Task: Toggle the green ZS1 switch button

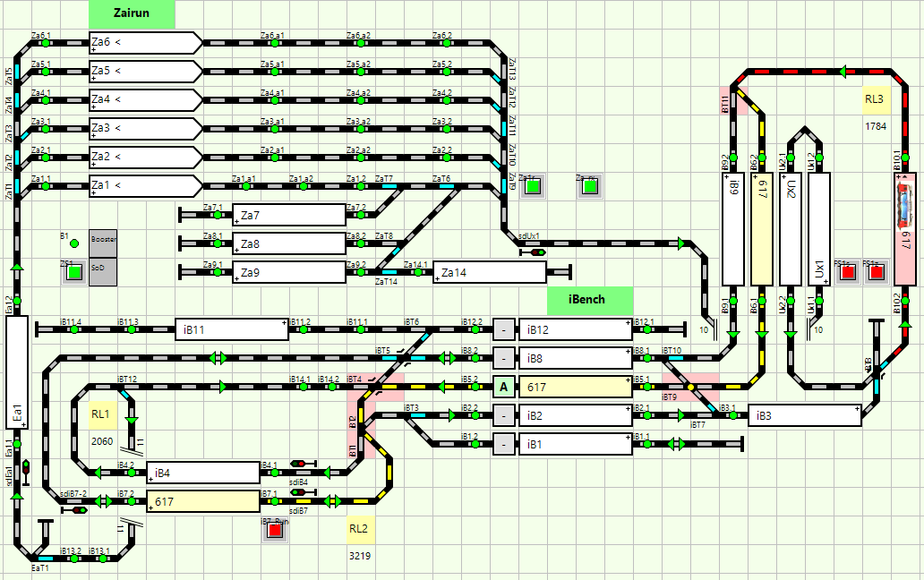Action: pyautogui.click(x=74, y=273)
